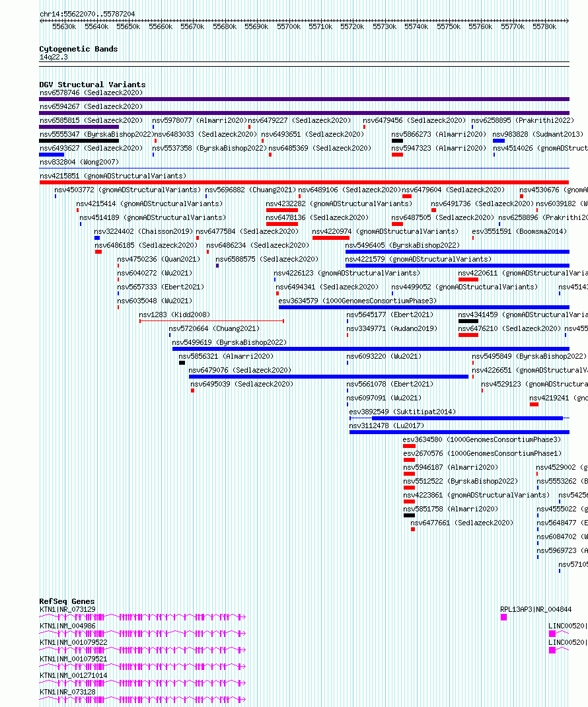Click the blue bar of nsv983828

pyautogui.click(x=499, y=141)
